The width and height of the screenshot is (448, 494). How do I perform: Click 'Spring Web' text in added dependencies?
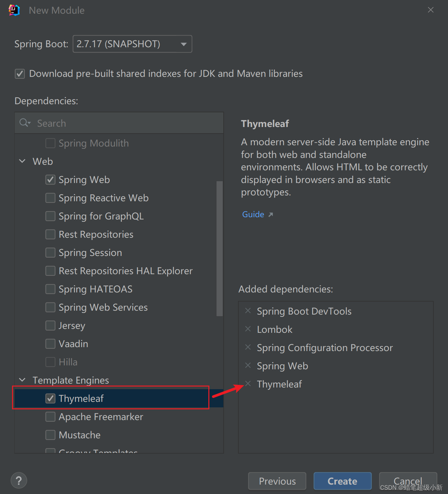(x=282, y=366)
